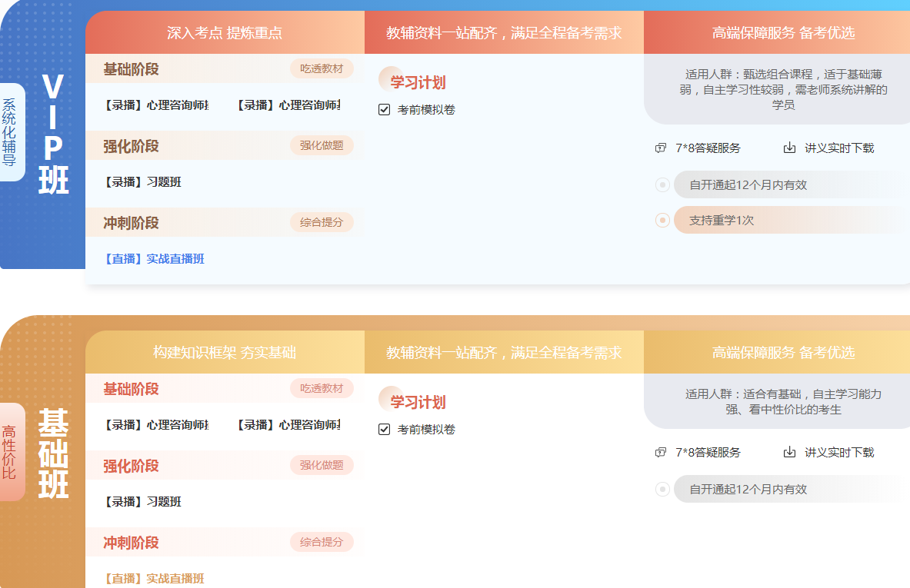This screenshot has height=588, width=910.
Task: Click the 讲义实时下载 download icon in VIP班
Action: 789,148
